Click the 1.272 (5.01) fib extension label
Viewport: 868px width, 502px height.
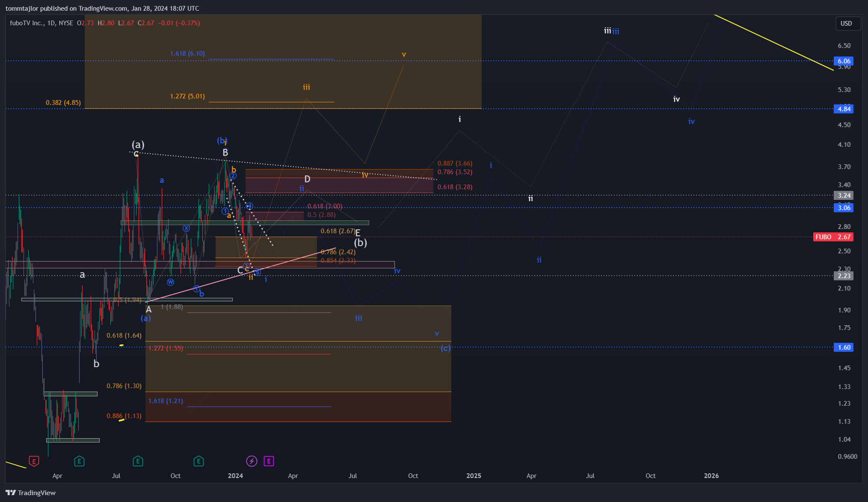187,96
